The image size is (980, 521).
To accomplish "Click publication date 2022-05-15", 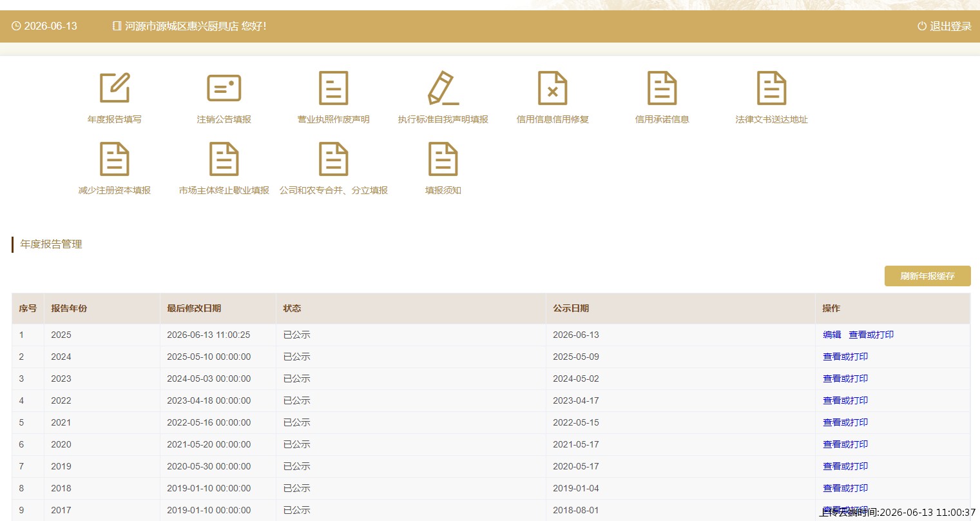I will 576,422.
